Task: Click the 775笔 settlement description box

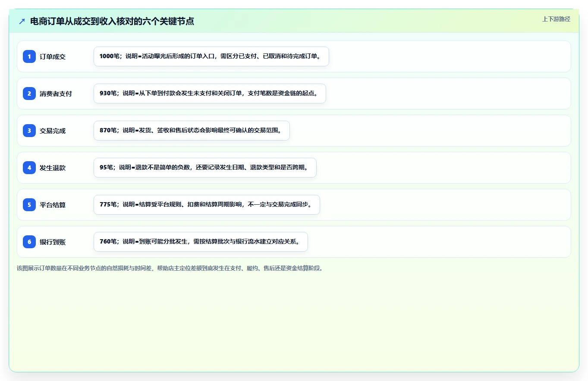Action: (x=207, y=205)
